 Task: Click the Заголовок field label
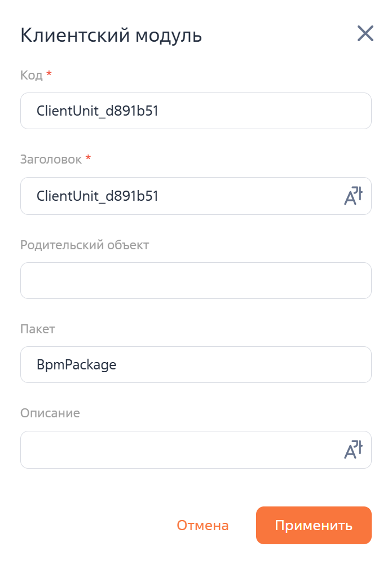[x=51, y=160]
